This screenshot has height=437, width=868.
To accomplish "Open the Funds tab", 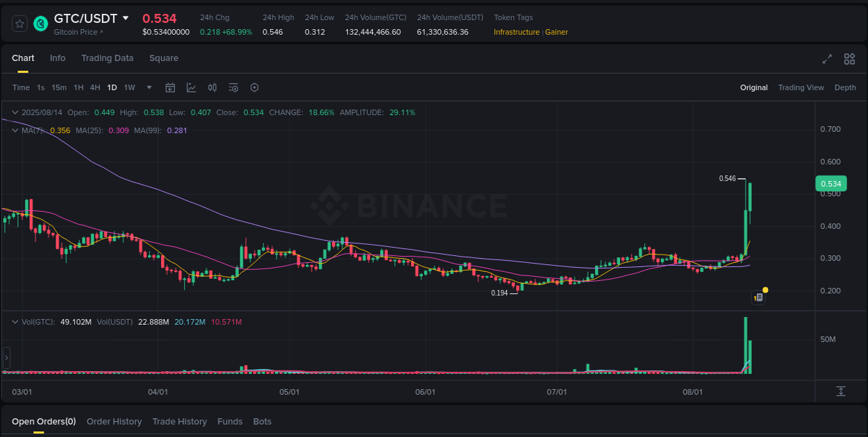I will pyautogui.click(x=230, y=421).
